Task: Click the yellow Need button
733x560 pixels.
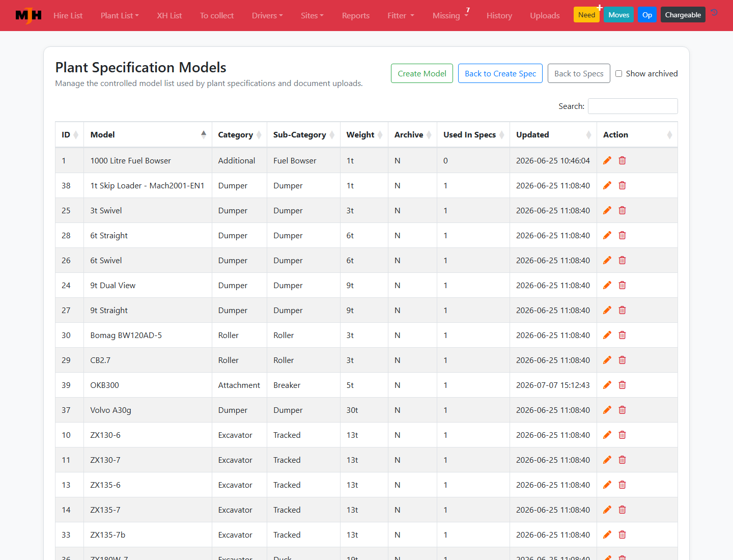Action: 586,15
